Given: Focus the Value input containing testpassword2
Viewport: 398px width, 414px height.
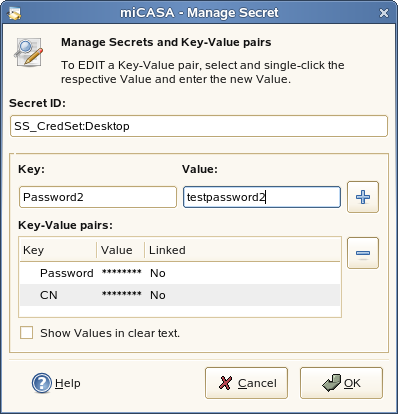Looking at the screenshot, I should click(262, 197).
